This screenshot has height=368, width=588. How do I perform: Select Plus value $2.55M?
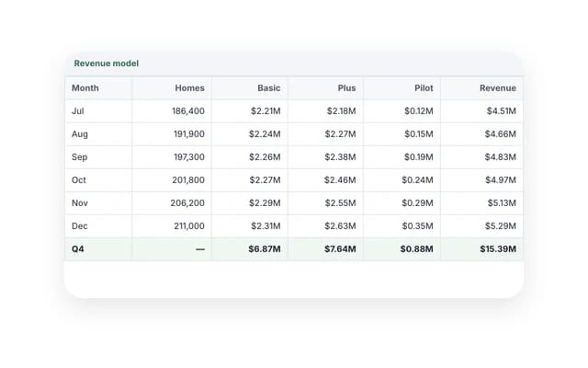(x=340, y=203)
